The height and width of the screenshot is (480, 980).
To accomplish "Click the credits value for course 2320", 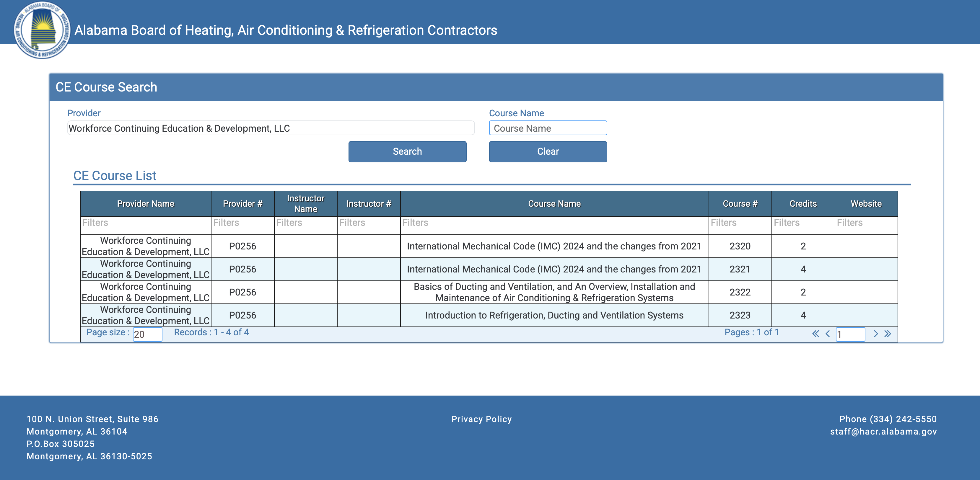I will click(x=803, y=246).
